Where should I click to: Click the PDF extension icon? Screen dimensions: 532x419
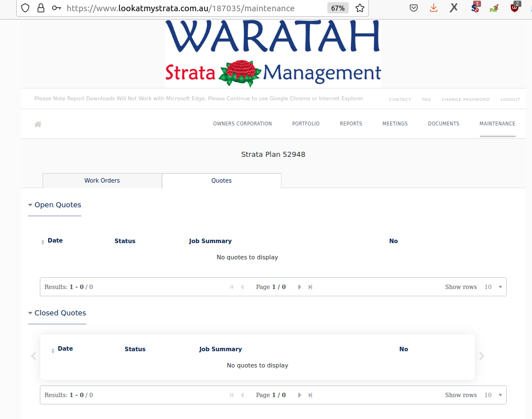pos(494,8)
